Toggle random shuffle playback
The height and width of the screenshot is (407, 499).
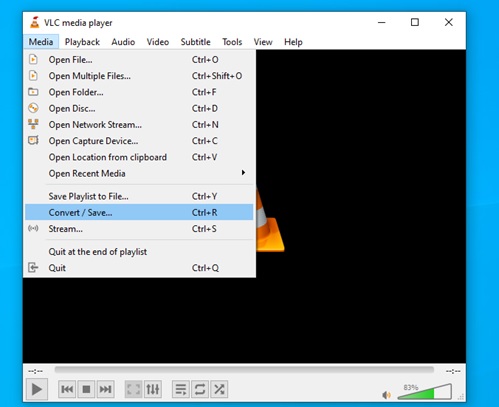(x=219, y=389)
